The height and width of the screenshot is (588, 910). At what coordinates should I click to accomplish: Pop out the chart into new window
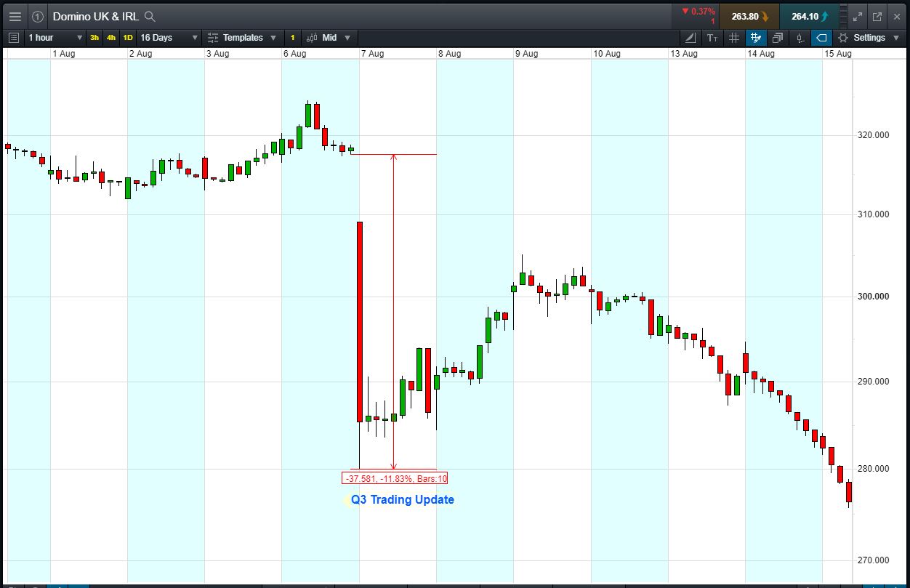[877, 16]
